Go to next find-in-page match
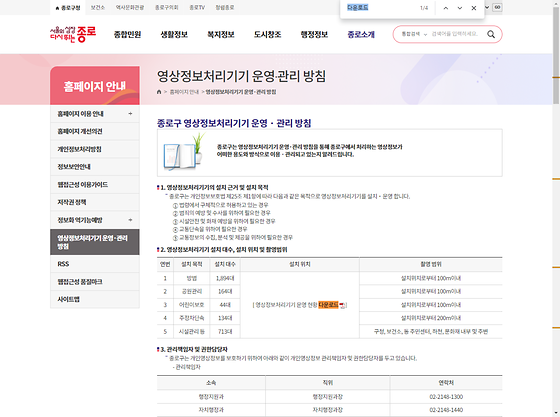The image size is (560, 417). coord(460,8)
